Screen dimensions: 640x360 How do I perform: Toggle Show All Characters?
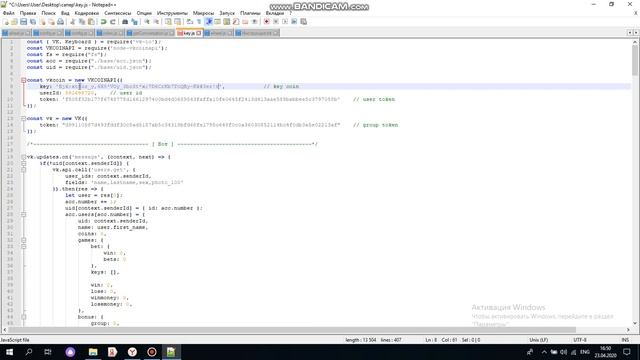[199, 22]
